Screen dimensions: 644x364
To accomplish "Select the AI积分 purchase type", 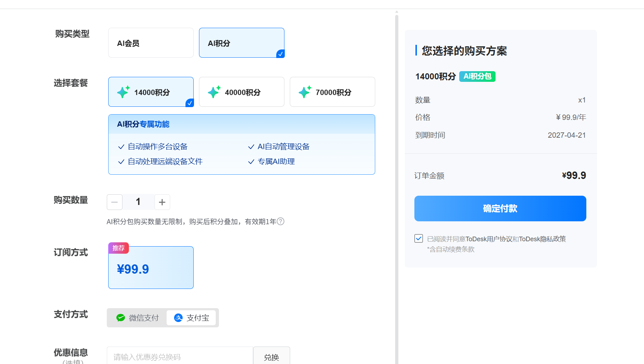I will tap(242, 43).
